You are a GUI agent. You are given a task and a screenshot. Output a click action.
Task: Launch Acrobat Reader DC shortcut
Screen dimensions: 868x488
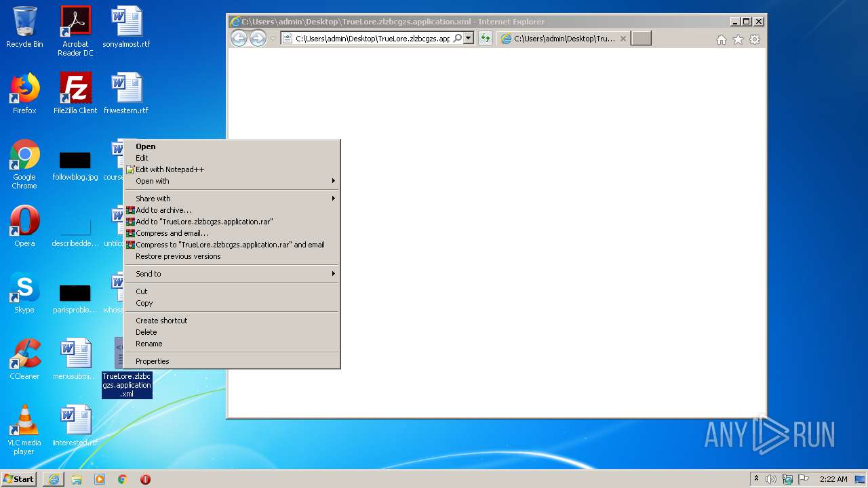click(x=75, y=30)
